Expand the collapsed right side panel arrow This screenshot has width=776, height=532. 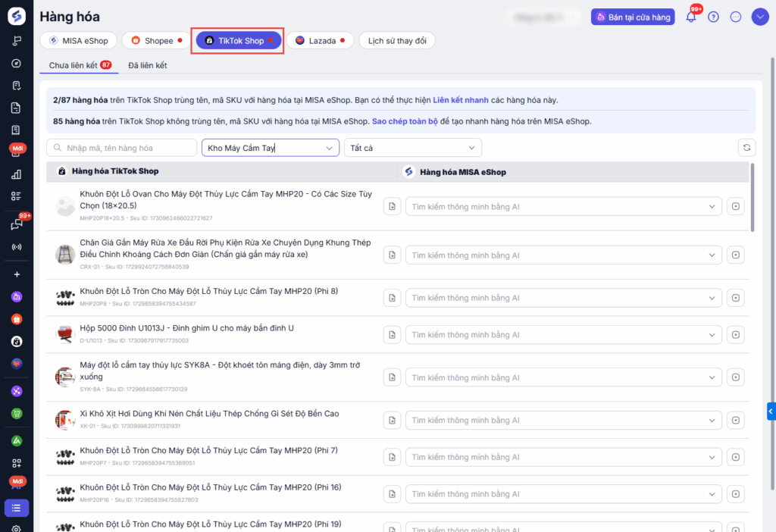click(771, 411)
